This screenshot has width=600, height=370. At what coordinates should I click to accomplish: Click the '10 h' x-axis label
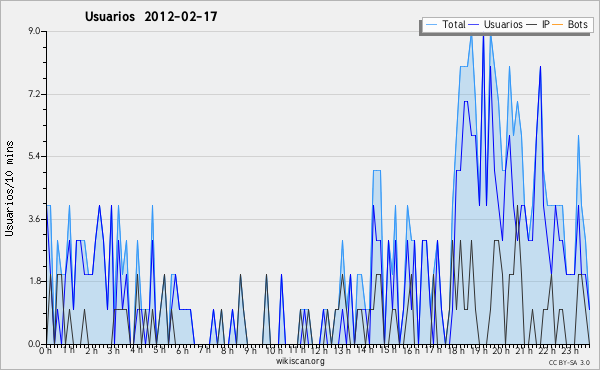(274, 351)
